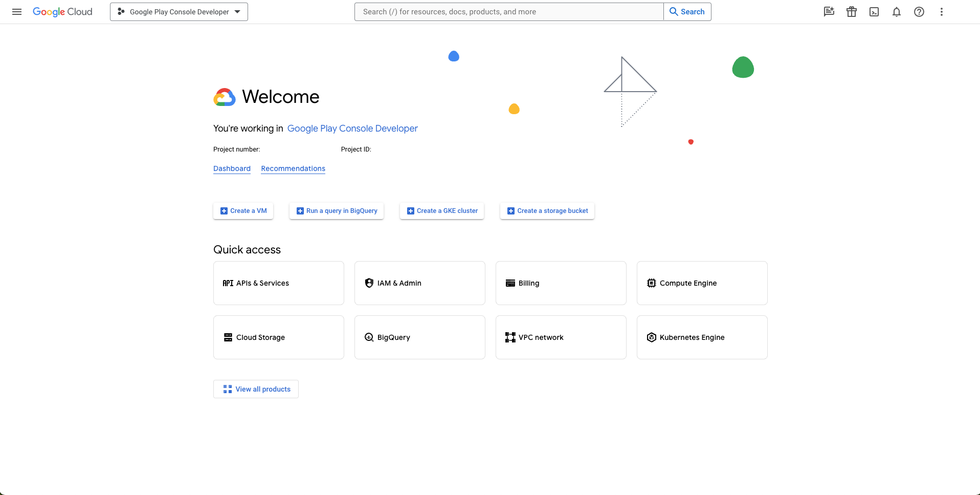Image resolution: width=980 pixels, height=495 pixels.
Task: Open the BigQuery quick access card
Action: 419,337
